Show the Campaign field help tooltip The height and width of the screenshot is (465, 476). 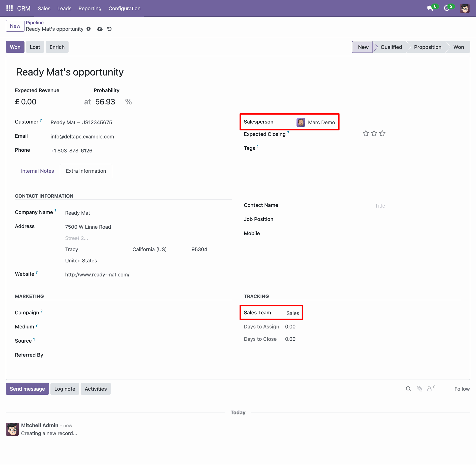coord(42,311)
